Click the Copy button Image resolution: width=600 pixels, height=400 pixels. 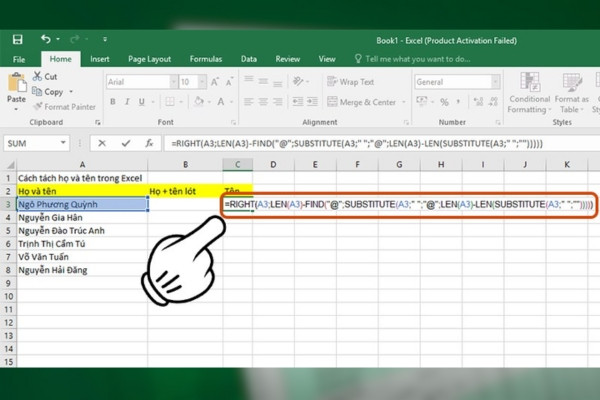pyautogui.click(x=49, y=92)
